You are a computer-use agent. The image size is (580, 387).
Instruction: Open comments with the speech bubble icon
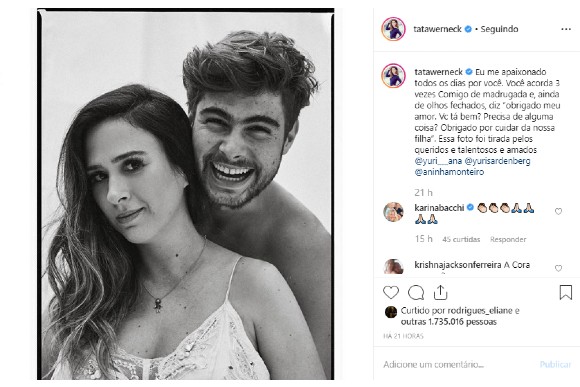416,293
